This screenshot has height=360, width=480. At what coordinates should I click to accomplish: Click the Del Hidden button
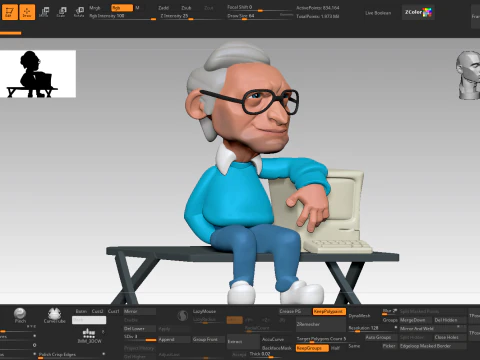pyautogui.click(x=450, y=320)
